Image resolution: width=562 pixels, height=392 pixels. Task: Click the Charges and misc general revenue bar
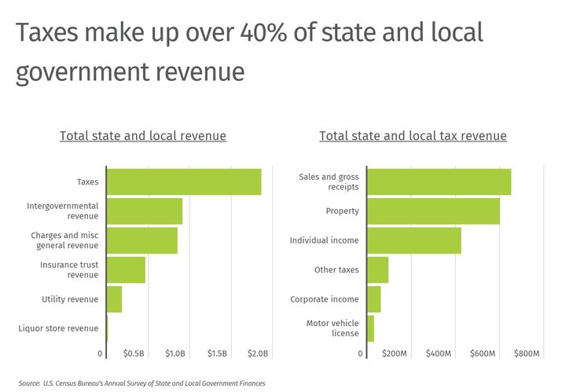(141, 240)
